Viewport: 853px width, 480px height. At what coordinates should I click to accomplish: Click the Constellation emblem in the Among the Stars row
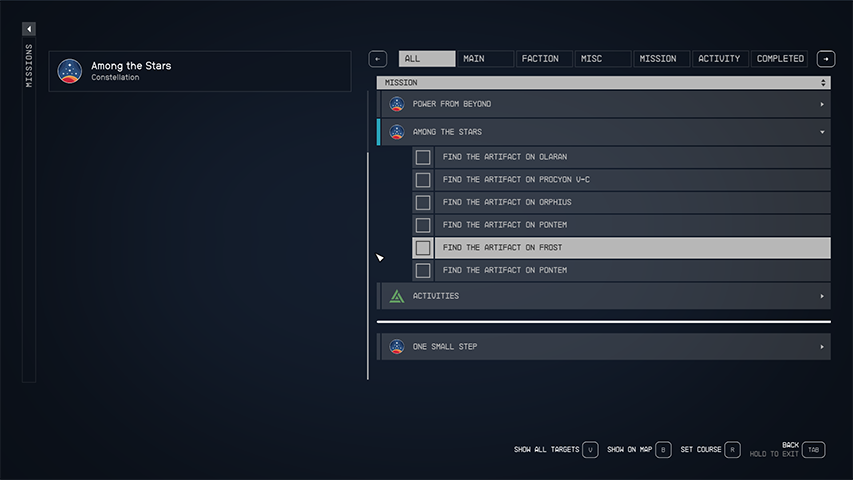click(x=397, y=132)
